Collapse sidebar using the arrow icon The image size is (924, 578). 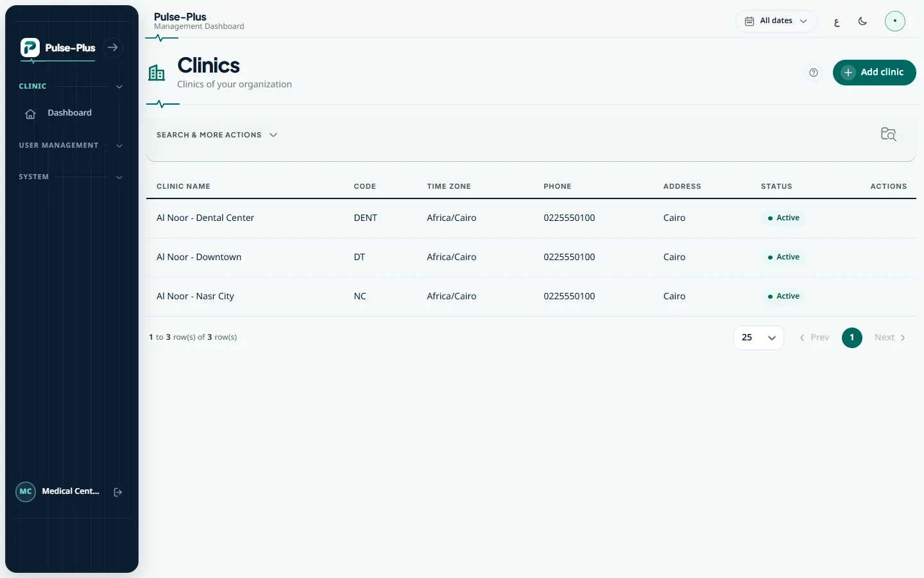113,48
